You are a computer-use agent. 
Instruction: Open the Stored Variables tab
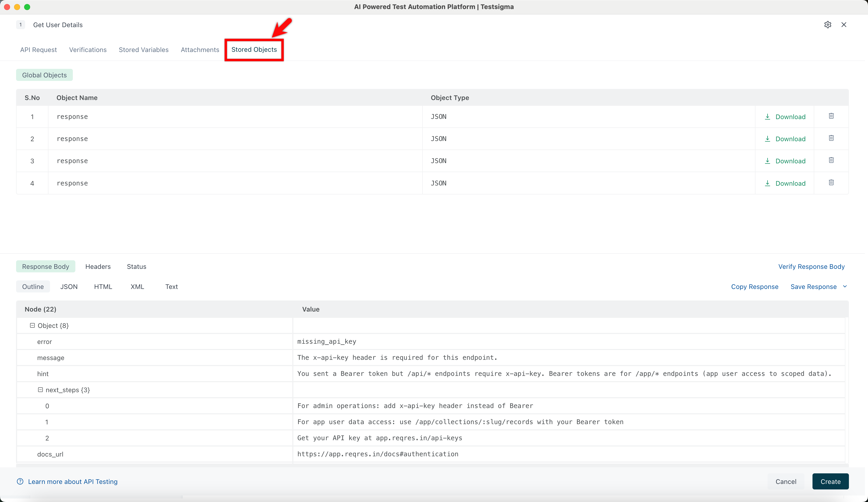click(x=144, y=49)
